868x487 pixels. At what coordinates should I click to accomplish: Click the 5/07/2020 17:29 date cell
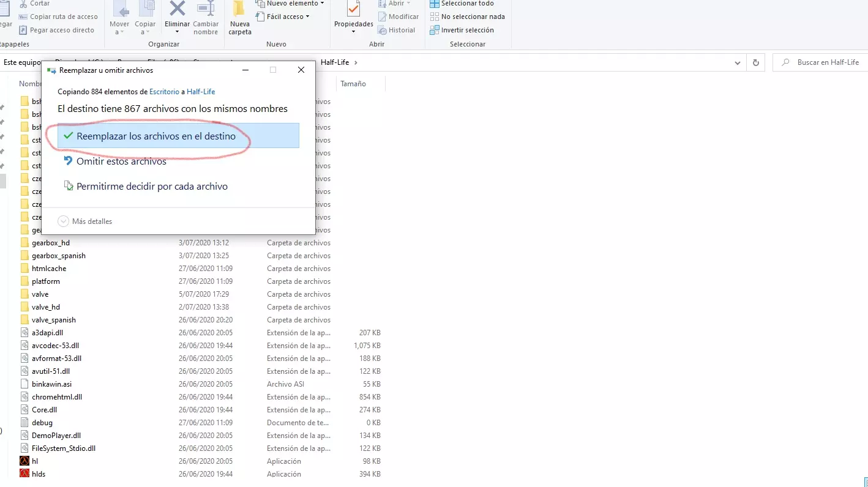tap(203, 294)
